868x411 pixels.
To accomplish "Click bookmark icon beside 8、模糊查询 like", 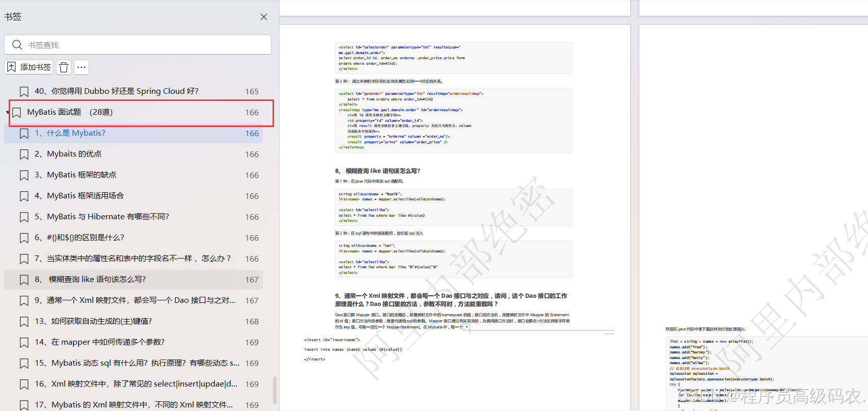I will (x=24, y=280).
